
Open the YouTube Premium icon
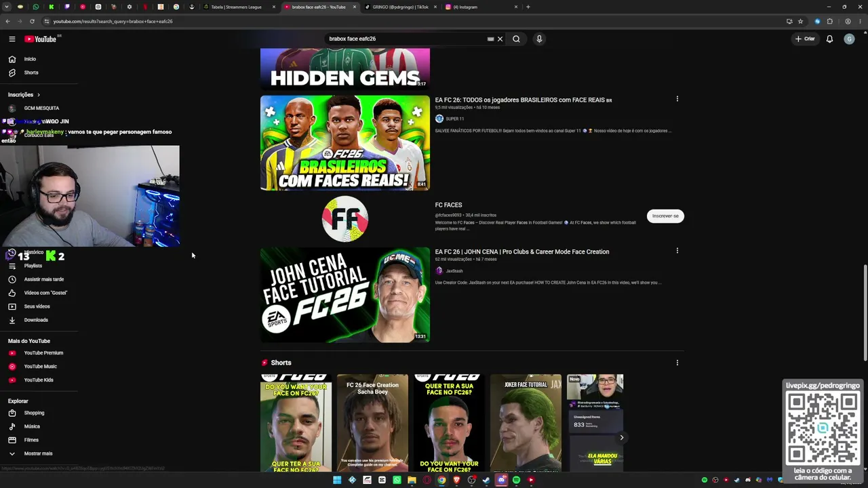pyautogui.click(x=12, y=353)
